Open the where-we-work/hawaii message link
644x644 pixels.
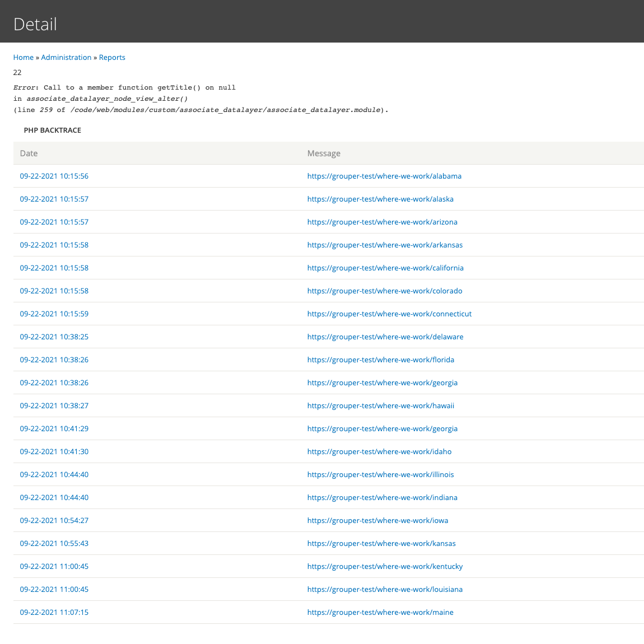pyautogui.click(x=381, y=406)
